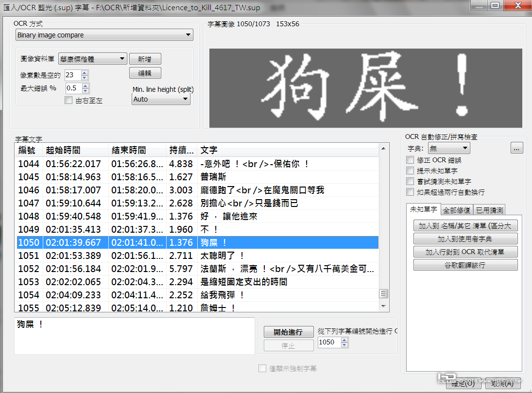
Task: Click the subtitle list scroll up arrow
Action: 383,148
